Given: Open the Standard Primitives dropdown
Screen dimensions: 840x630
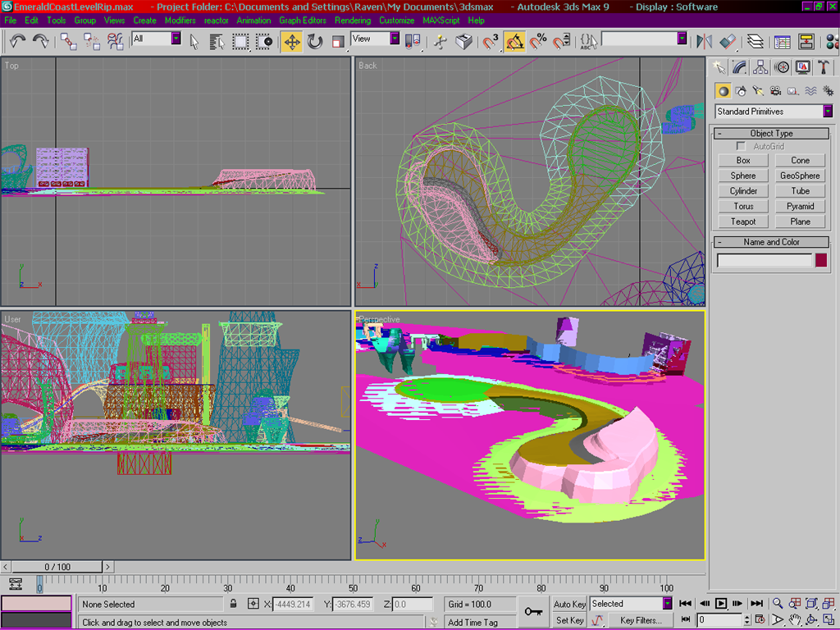Looking at the screenshot, I should tap(829, 112).
